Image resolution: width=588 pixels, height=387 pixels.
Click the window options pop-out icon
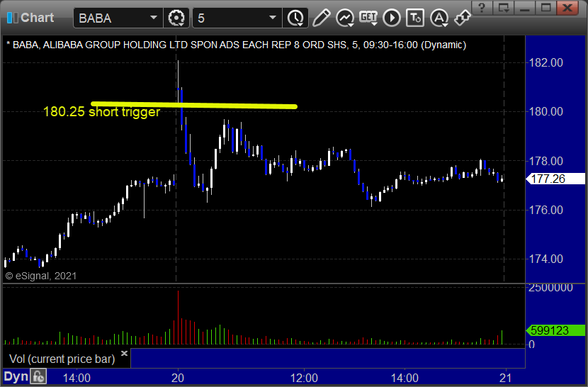pyautogui.click(x=503, y=8)
